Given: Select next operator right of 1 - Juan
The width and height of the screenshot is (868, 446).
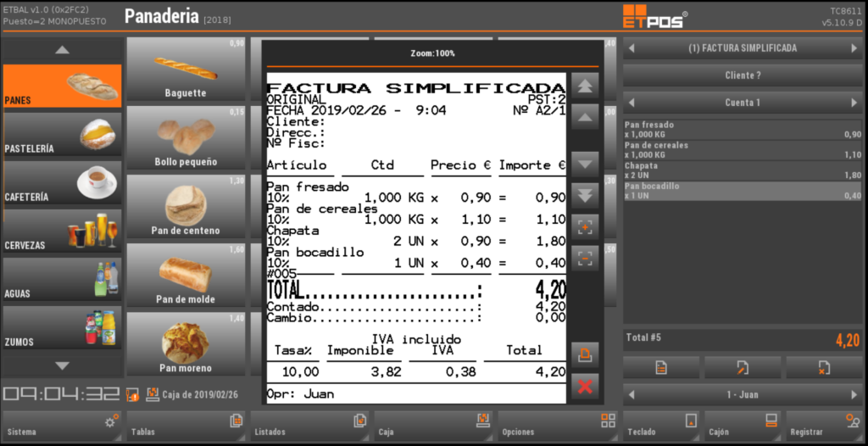Looking at the screenshot, I should point(854,395).
